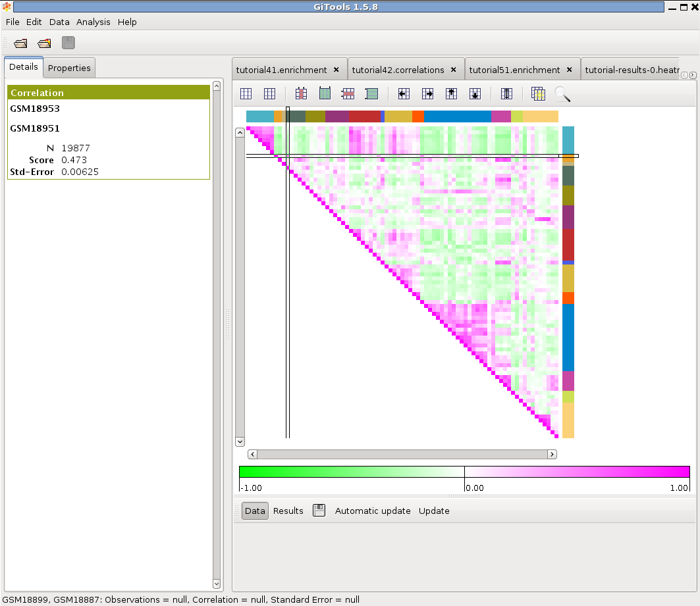Switch to the Details tab

click(x=24, y=67)
